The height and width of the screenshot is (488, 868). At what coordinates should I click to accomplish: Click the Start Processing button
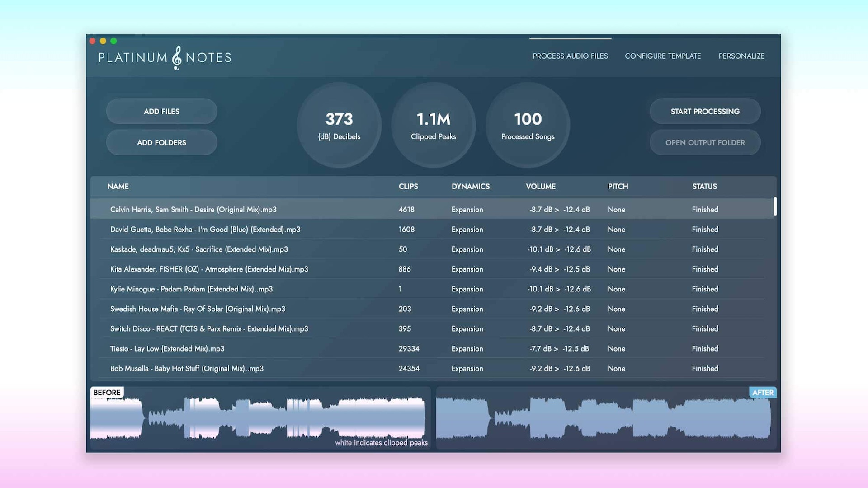pos(705,111)
